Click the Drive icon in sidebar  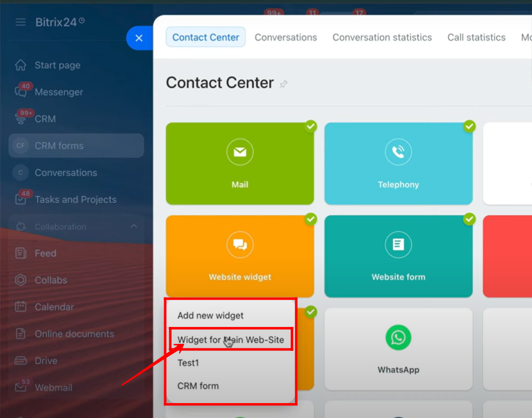tap(20, 360)
